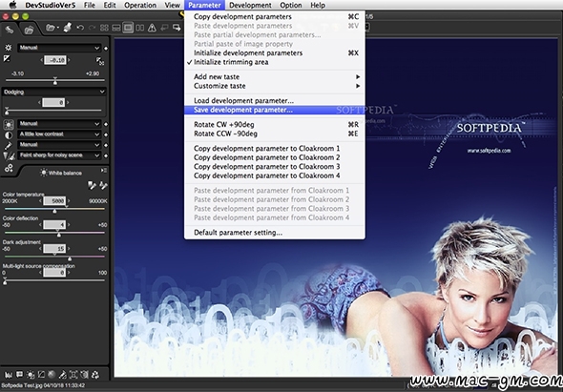The height and width of the screenshot is (392, 563).
Task: Click the trimming frame icon at bottom
Action: pos(73,375)
